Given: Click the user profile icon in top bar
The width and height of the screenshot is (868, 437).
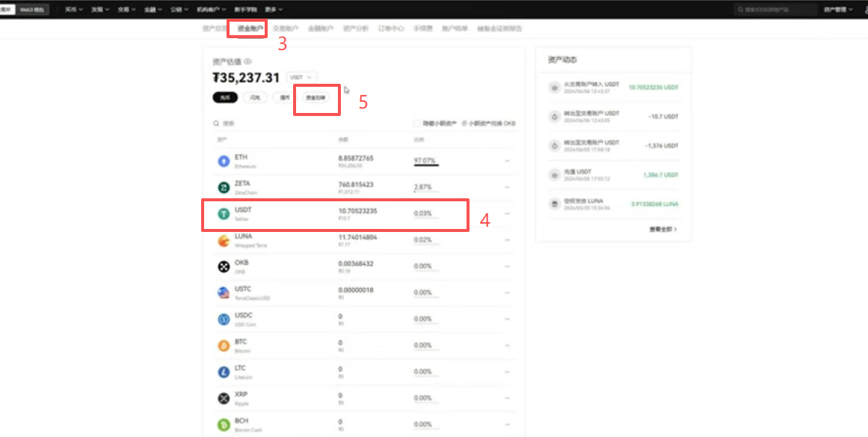Looking at the screenshot, I should tap(865, 10).
